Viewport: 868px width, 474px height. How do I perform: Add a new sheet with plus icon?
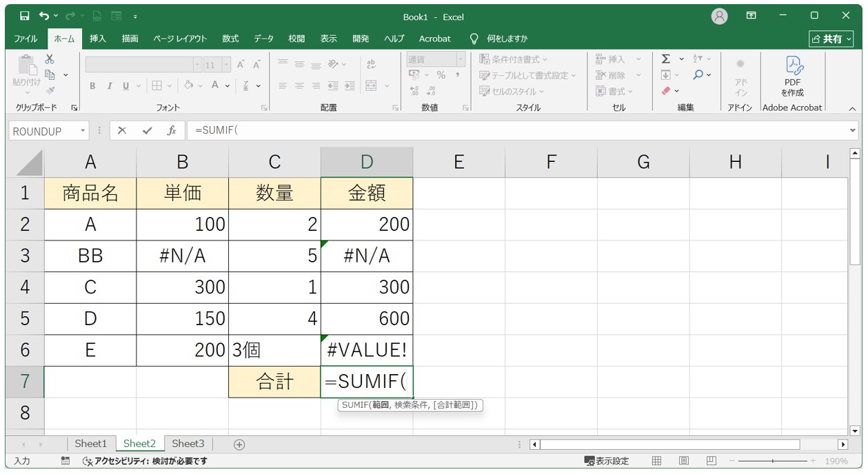pyautogui.click(x=239, y=444)
